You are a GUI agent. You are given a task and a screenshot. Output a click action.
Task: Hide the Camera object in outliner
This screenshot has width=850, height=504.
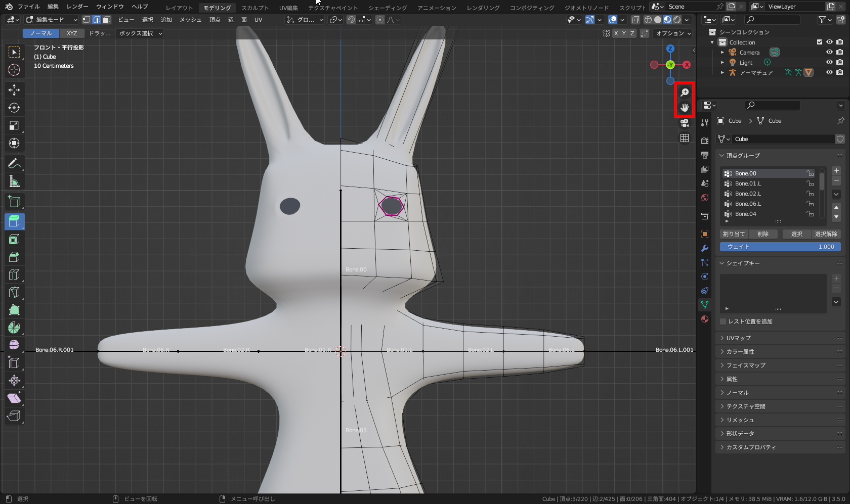click(x=829, y=52)
